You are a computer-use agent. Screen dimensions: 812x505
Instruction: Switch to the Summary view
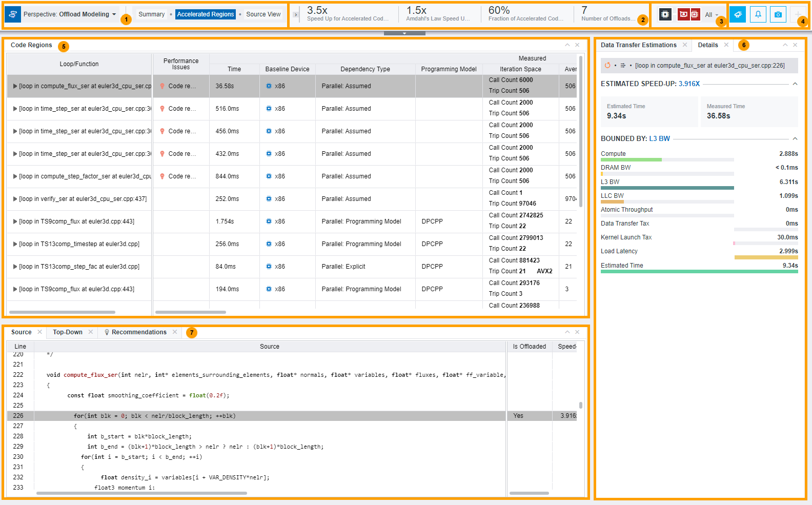151,14
